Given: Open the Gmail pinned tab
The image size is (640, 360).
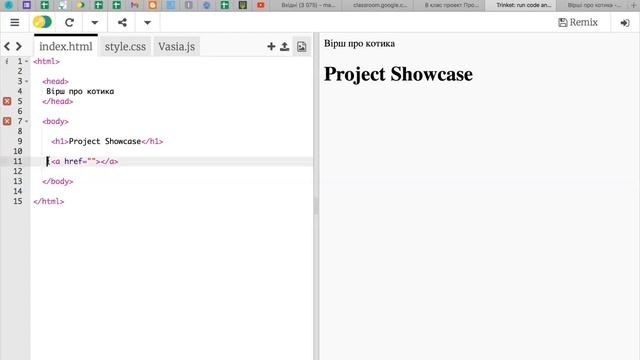Looking at the screenshot, I should (134, 5).
